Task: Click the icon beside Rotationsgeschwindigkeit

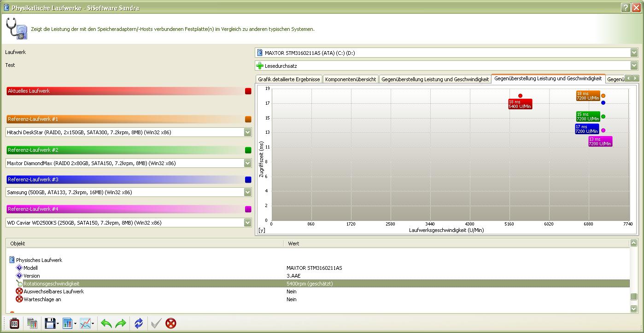Action: [x=19, y=284]
